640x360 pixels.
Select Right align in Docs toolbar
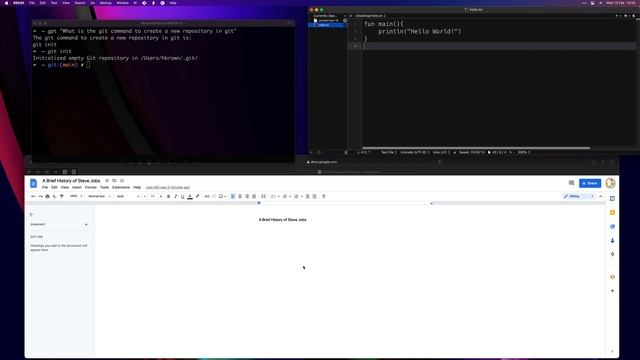pyautogui.click(x=247, y=196)
